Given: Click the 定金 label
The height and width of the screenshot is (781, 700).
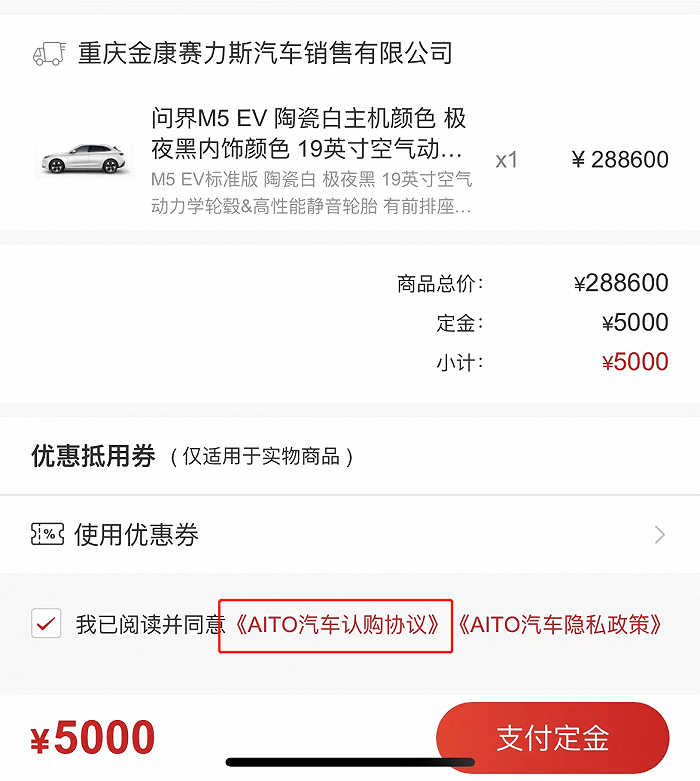Looking at the screenshot, I should point(459,323).
